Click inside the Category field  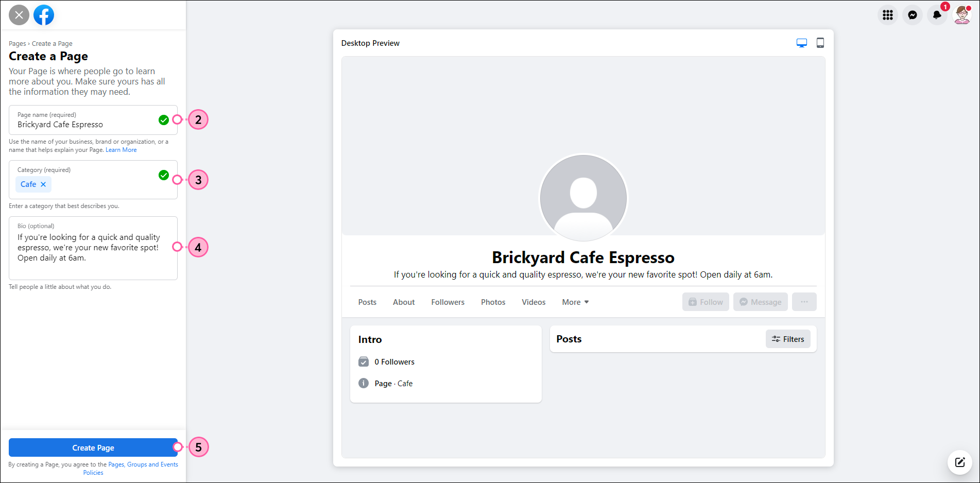click(93, 180)
